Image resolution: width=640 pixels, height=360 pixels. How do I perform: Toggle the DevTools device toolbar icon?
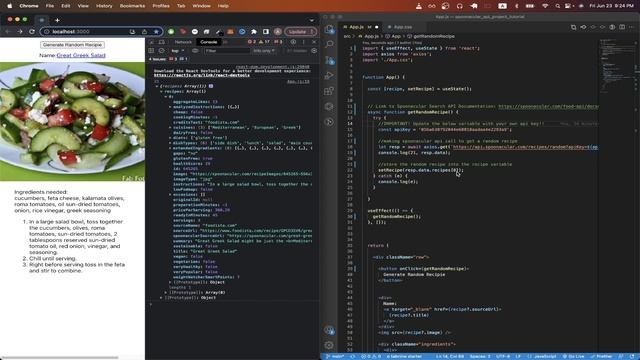[x=162, y=42]
